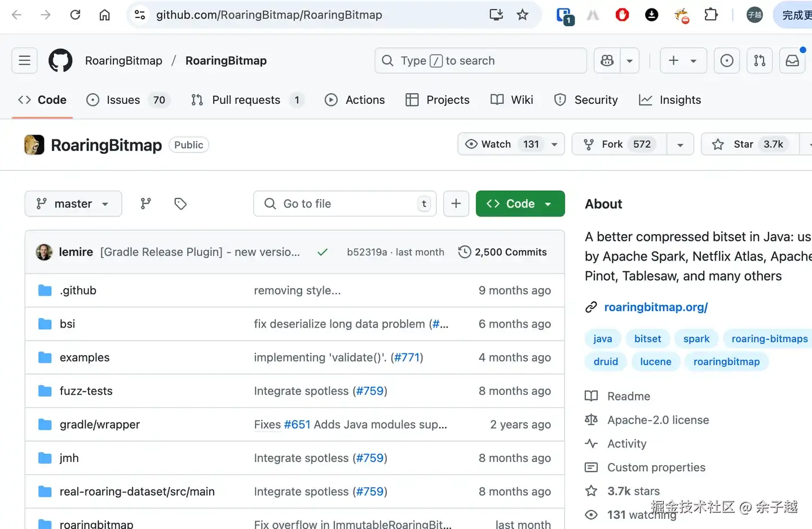Open the fuzz-tests folder
The image size is (812, 529).
[x=86, y=391]
